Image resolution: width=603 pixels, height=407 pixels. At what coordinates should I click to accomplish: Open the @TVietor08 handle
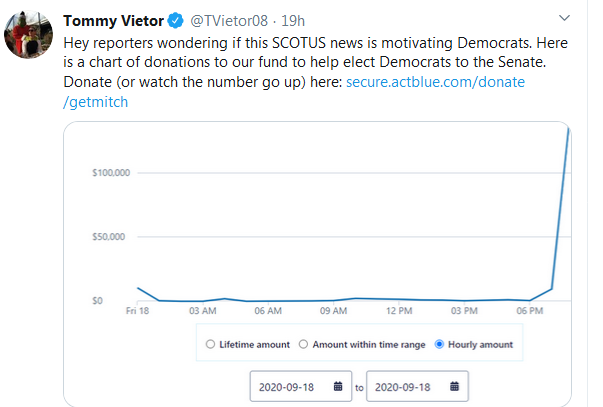click(229, 21)
